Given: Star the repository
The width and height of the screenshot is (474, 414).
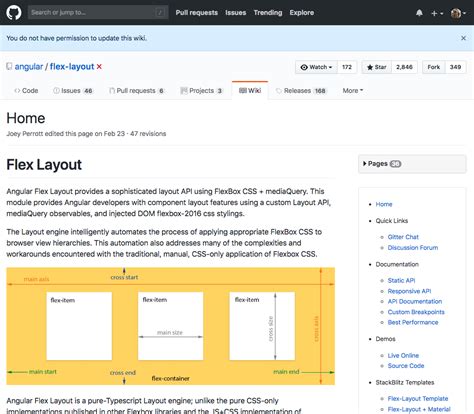Looking at the screenshot, I should click(x=377, y=67).
